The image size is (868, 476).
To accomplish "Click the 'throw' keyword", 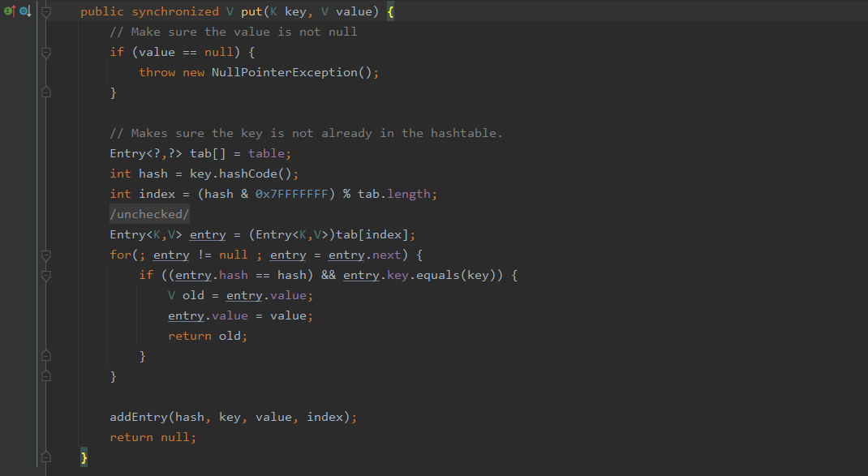I will coord(157,72).
